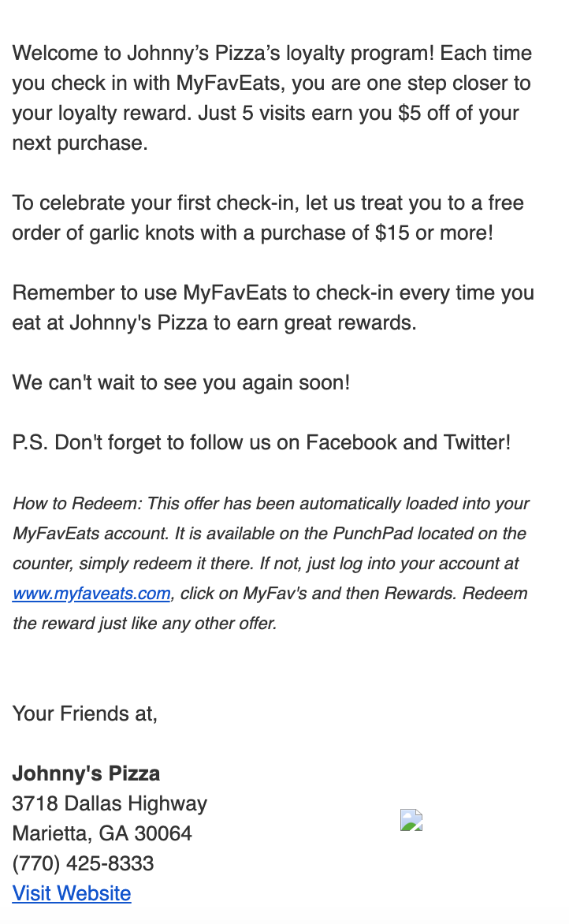Click the "How to Redeem:" italic heading

pos(77,504)
